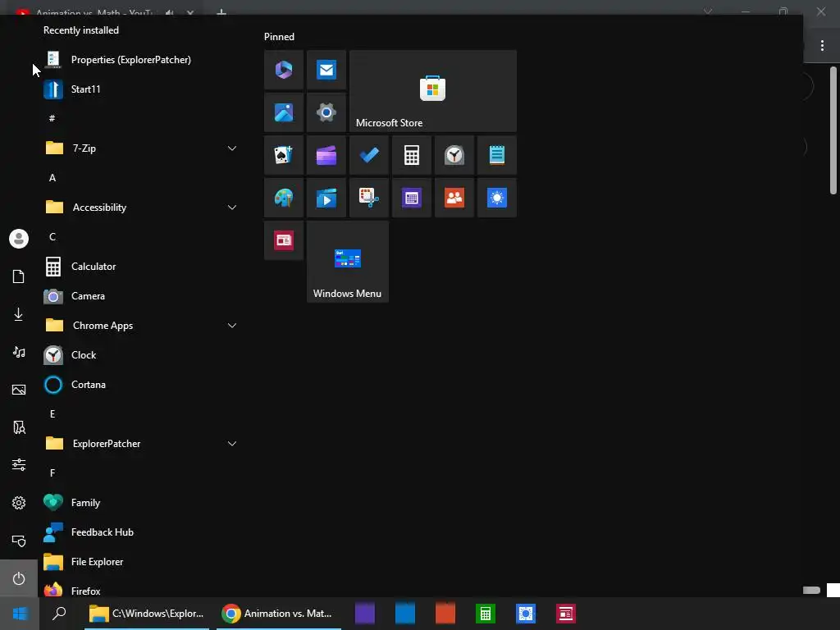Open the Windows Menu pinned tile
Screen dimensions: 840x630
[348, 262]
